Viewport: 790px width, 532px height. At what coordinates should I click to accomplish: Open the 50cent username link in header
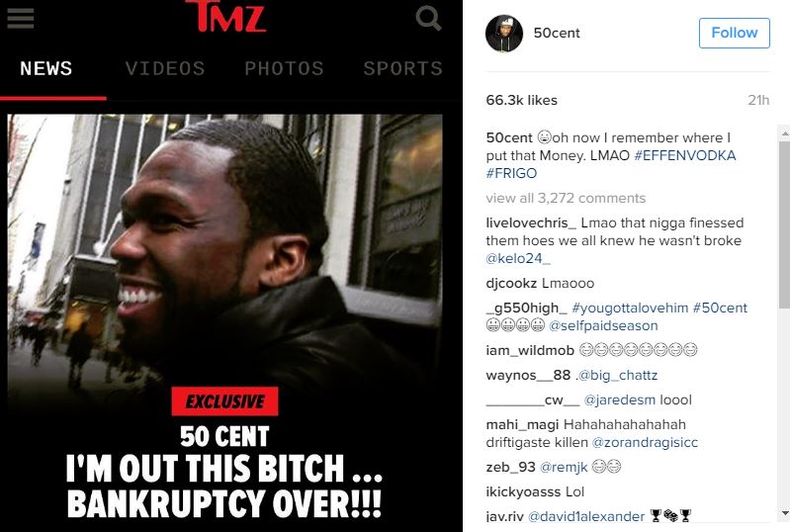click(557, 34)
